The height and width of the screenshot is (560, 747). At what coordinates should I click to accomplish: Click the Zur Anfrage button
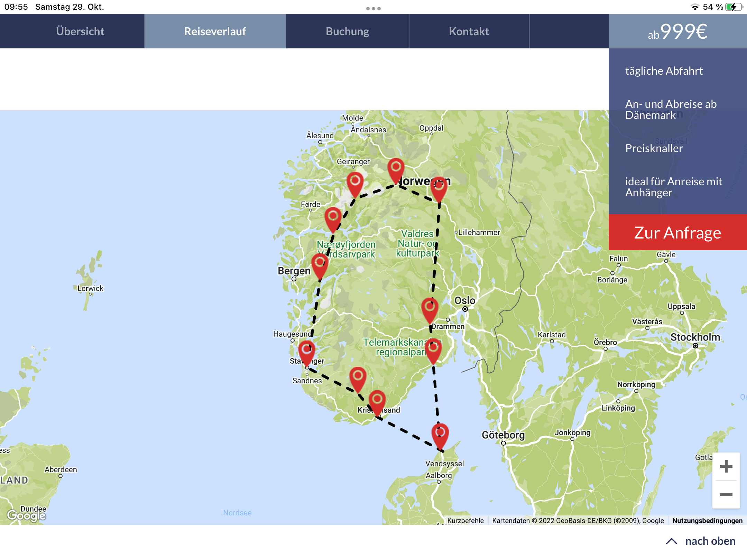point(678,232)
